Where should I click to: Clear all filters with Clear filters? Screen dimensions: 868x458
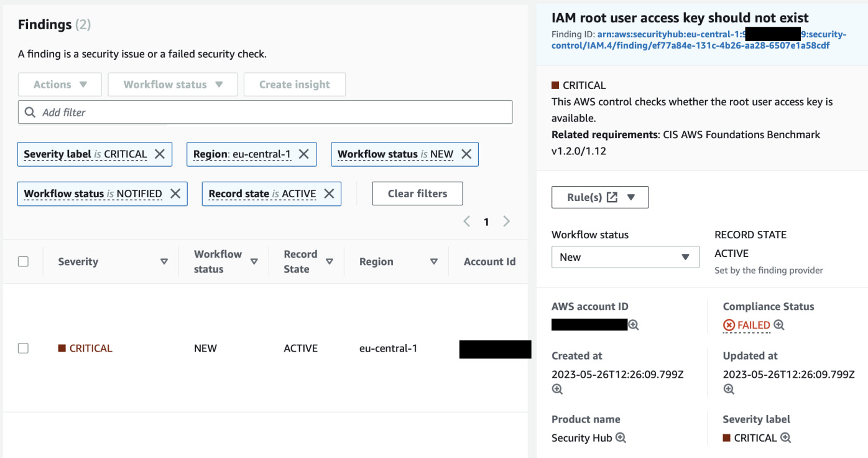pos(417,194)
